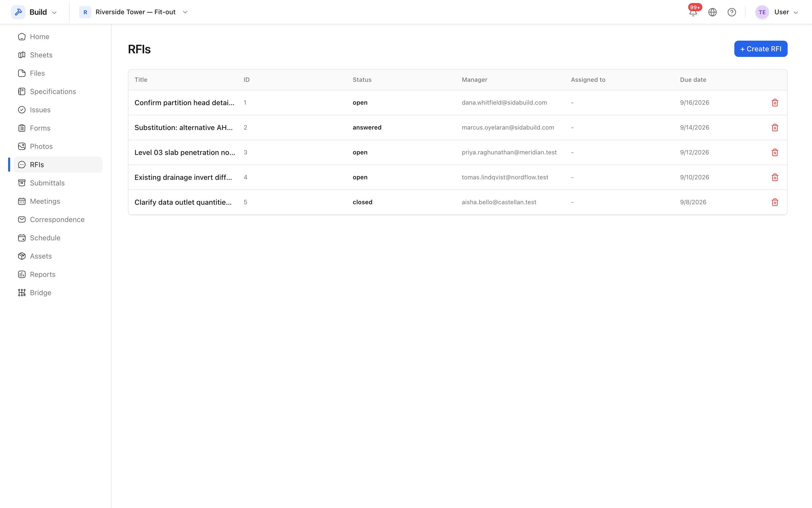This screenshot has height=508, width=812.
Task: Open the help question mark icon
Action: point(732,12)
